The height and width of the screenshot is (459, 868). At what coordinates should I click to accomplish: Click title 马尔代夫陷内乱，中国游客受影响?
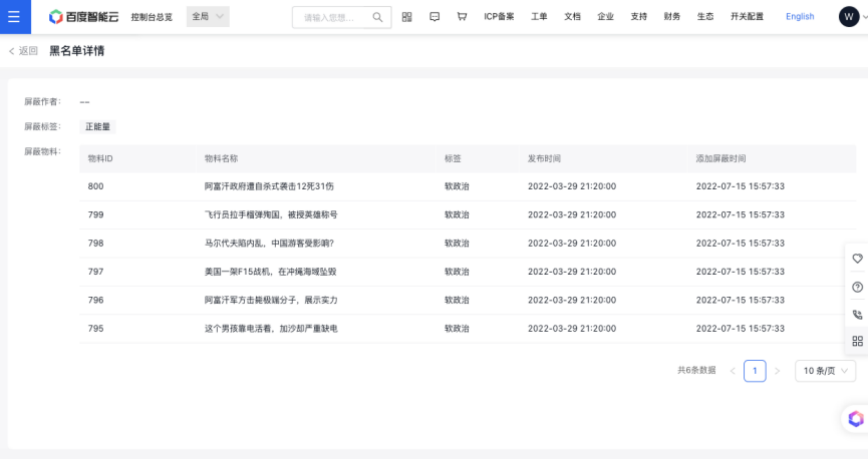[x=269, y=243]
